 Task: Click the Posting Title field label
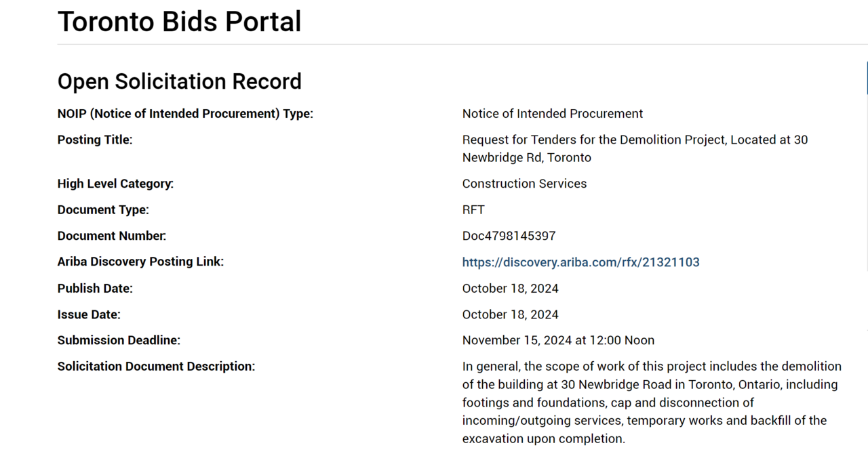click(x=95, y=140)
